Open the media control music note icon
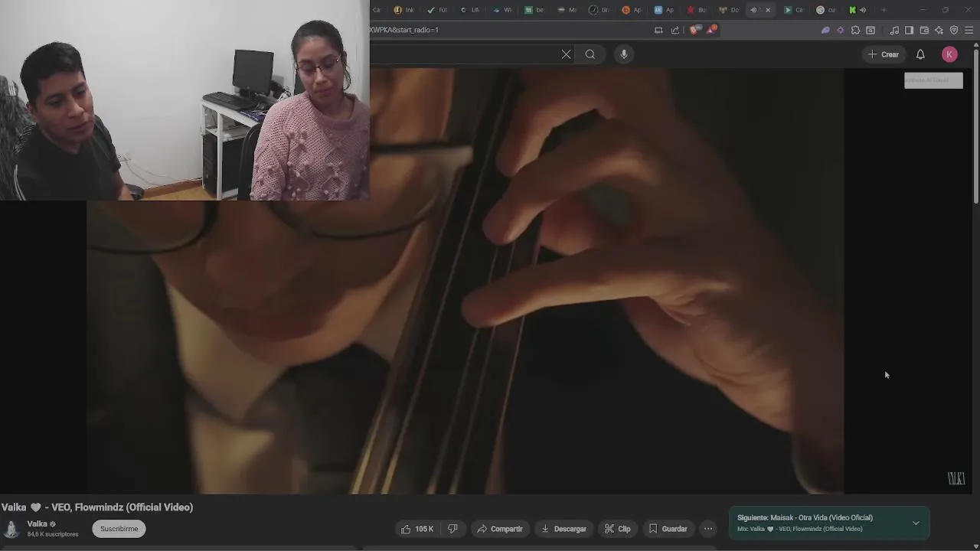This screenshot has width=980, height=551. (x=894, y=30)
